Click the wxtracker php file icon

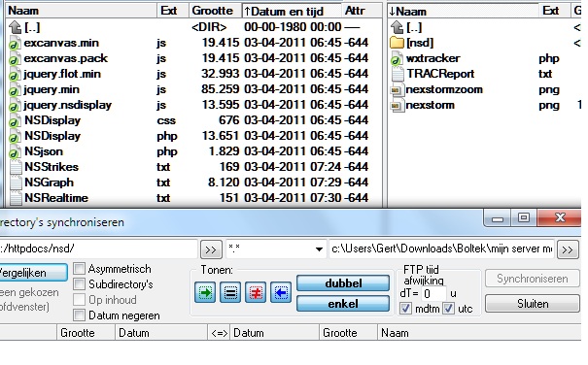coord(397,58)
